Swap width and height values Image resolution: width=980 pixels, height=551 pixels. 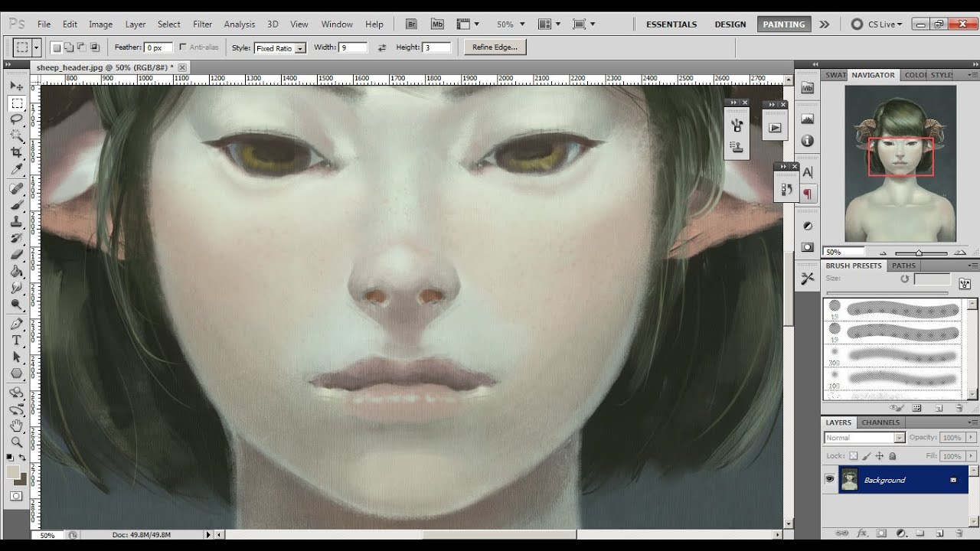tap(381, 47)
